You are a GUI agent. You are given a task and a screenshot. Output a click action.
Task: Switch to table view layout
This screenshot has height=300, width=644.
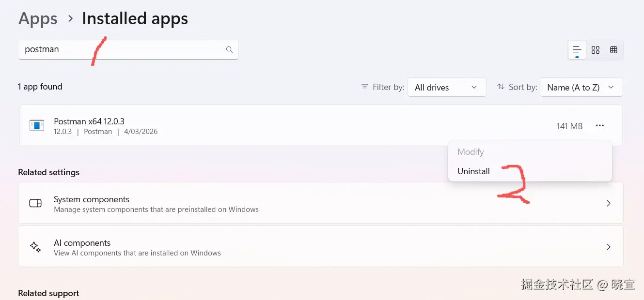[613, 50]
